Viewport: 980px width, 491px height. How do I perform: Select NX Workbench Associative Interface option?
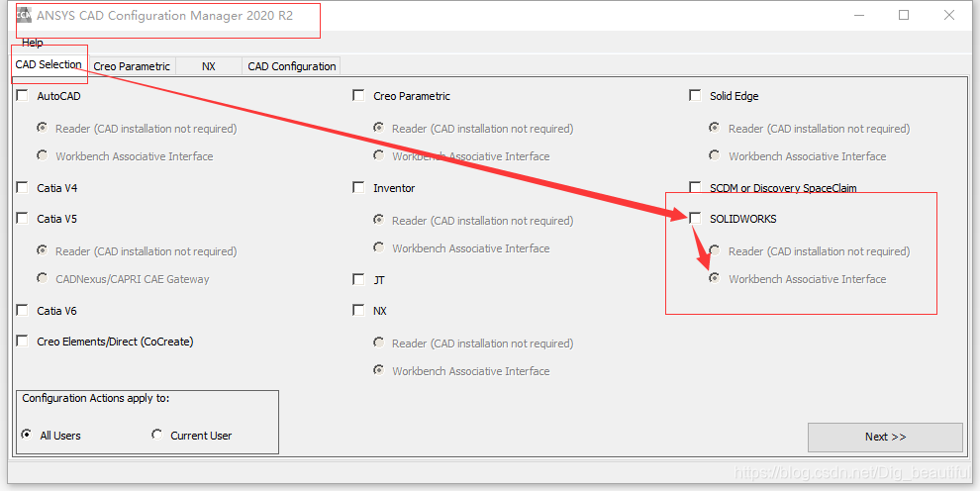(x=379, y=370)
